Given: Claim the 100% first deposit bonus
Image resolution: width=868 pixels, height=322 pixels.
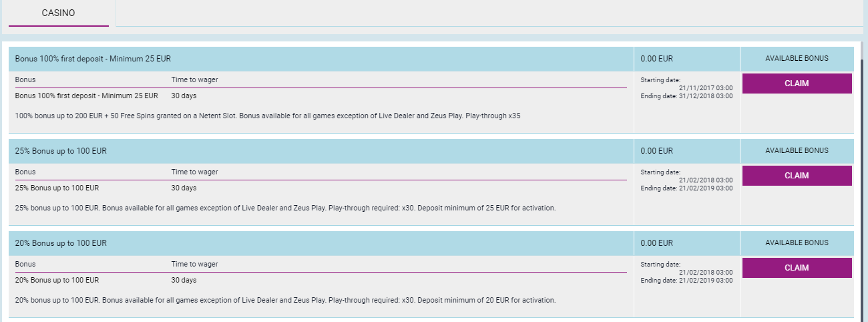Looking at the screenshot, I should pos(797,84).
